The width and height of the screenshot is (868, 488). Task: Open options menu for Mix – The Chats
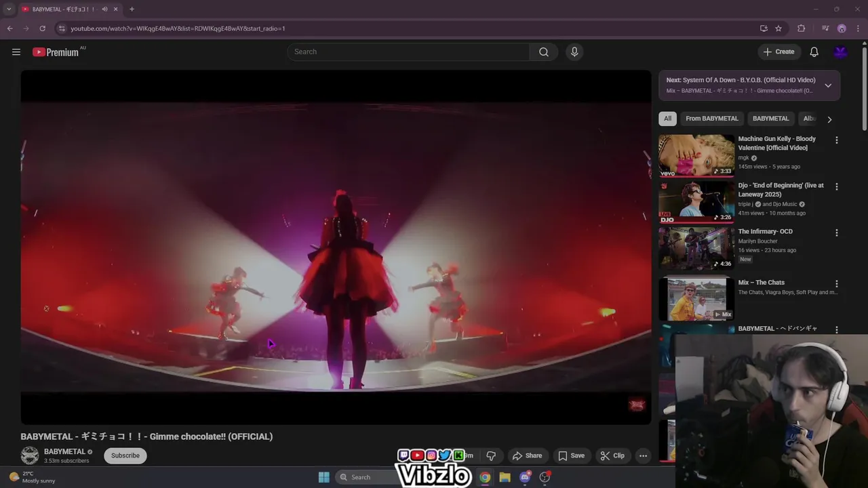[x=836, y=283]
